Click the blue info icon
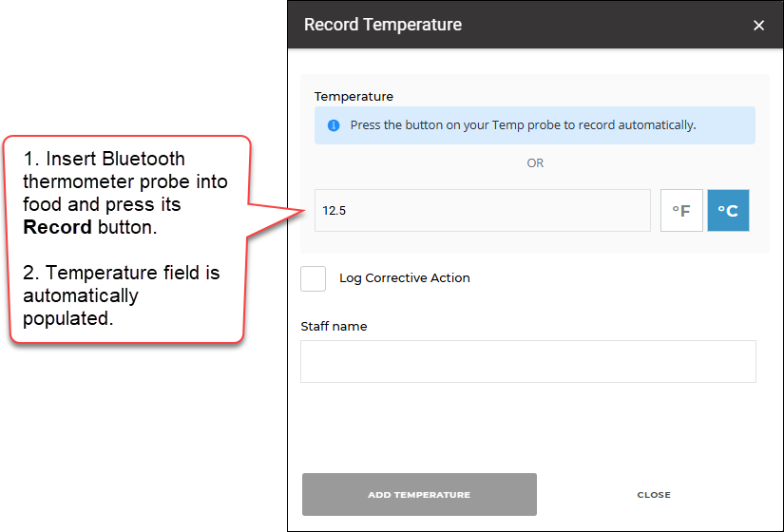This screenshot has width=784, height=532. pos(334,125)
